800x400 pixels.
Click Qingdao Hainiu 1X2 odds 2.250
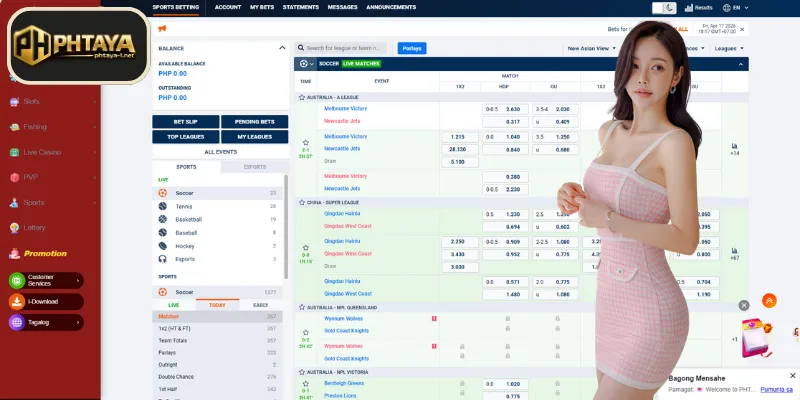click(x=460, y=242)
